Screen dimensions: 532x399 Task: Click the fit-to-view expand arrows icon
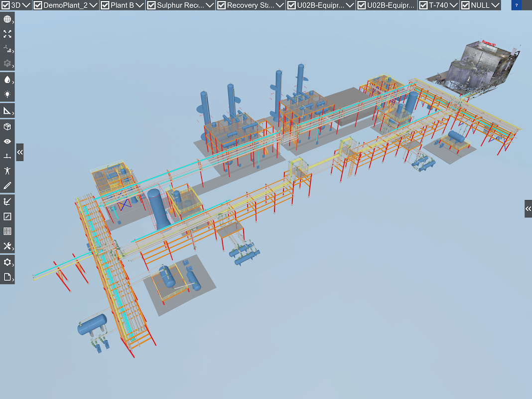tap(7, 34)
